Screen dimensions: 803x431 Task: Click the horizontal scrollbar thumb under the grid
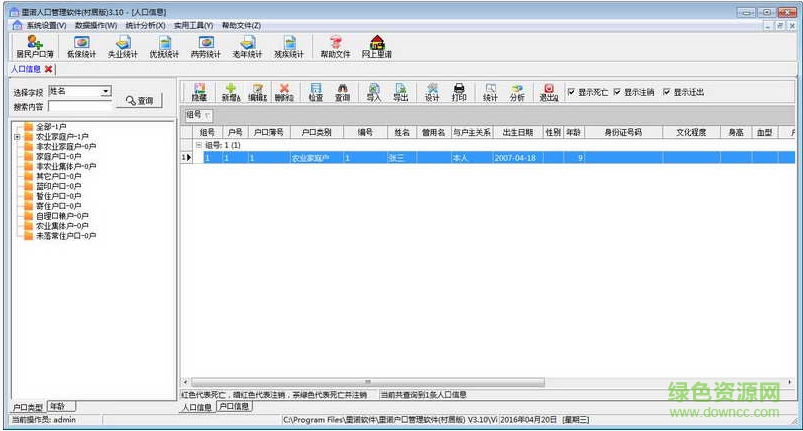pos(368,382)
